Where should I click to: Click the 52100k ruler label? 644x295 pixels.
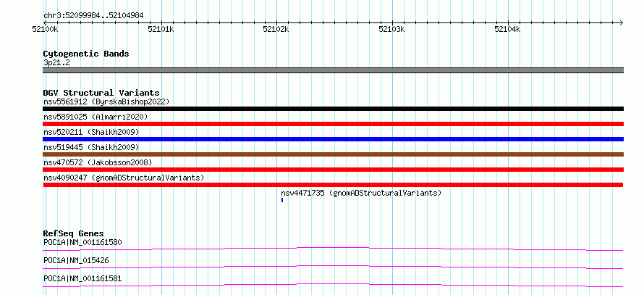[x=45, y=29]
